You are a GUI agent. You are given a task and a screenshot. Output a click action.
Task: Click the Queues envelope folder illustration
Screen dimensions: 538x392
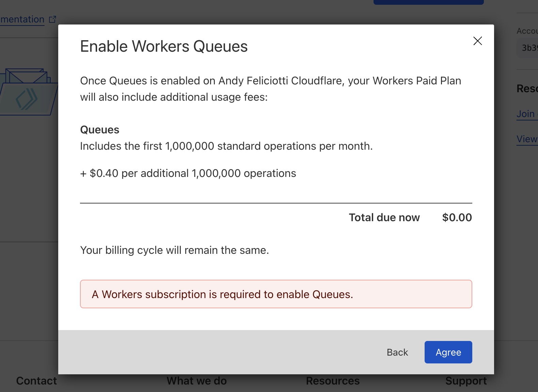point(27,93)
